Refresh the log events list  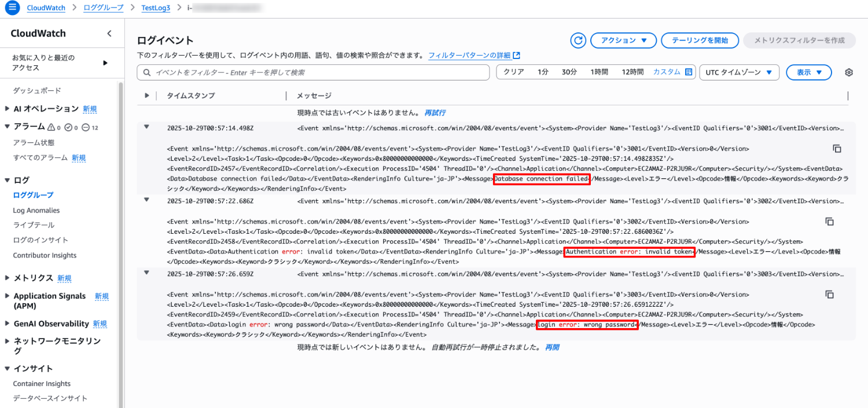tap(578, 41)
